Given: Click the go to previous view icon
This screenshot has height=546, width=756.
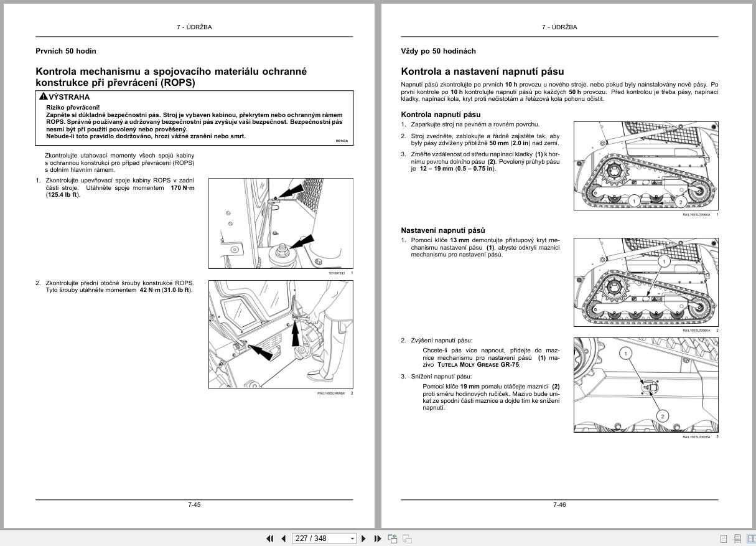Looking at the screenshot, I should [x=393, y=539].
